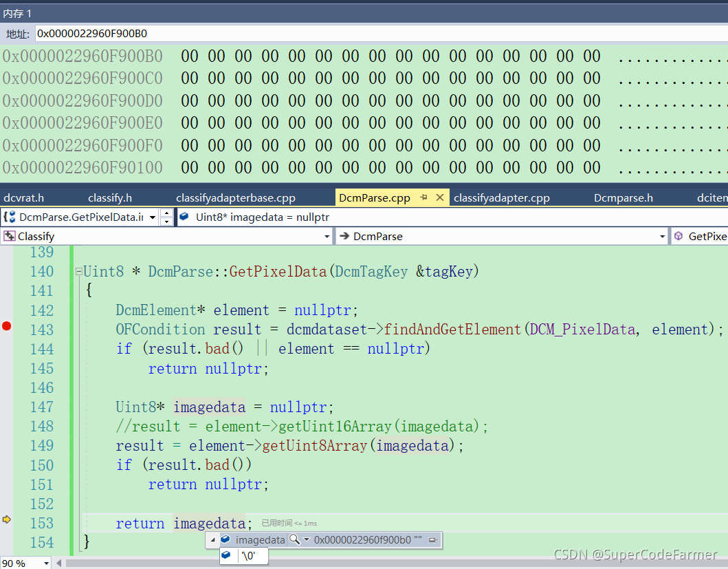The height and width of the screenshot is (569, 728).
Task: Click the imagedata cube icon in datatip
Action: tap(225, 539)
